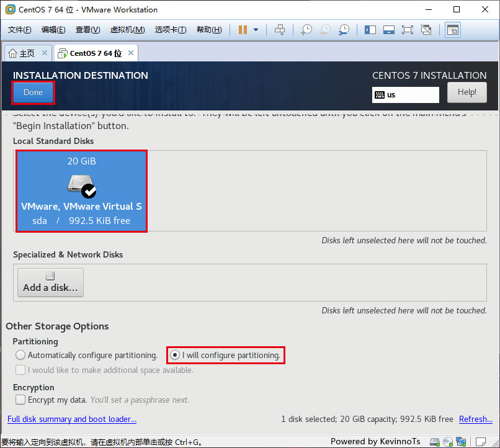Image resolution: width=500 pixels, height=448 pixels.
Task: Close the 主页 tab
Action: click(x=45, y=53)
